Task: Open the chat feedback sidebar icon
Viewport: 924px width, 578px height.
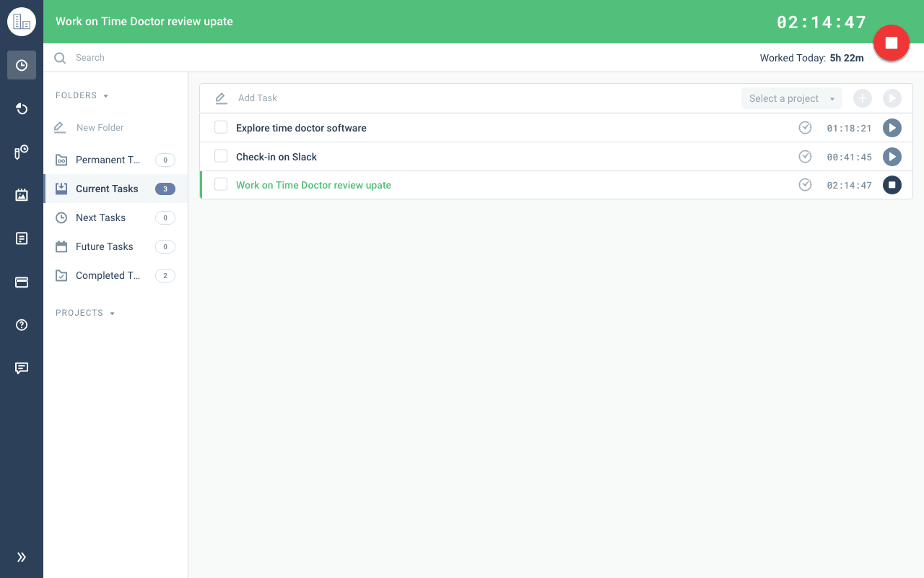Action: pyautogui.click(x=22, y=368)
